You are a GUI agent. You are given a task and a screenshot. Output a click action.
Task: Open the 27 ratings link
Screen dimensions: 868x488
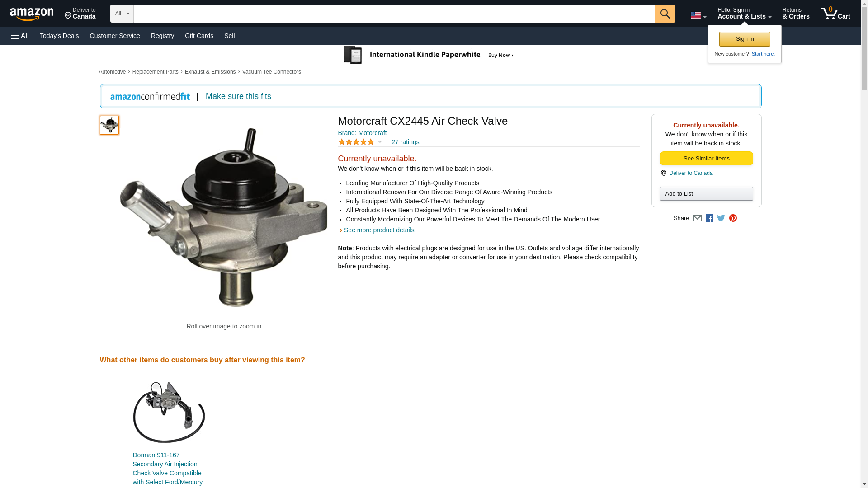click(x=405, y=142)
